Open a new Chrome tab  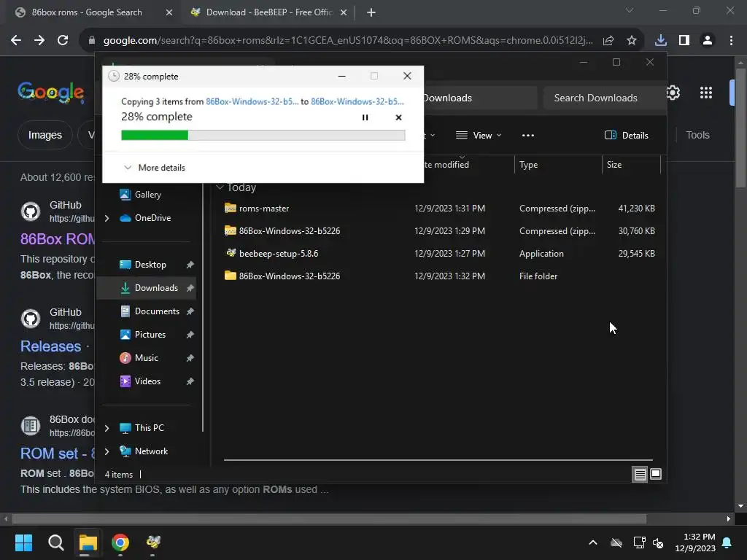point(371,12)
